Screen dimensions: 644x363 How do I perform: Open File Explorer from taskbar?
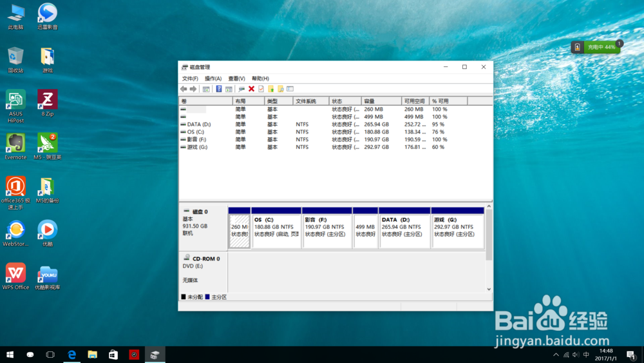[x=92, y=355]
